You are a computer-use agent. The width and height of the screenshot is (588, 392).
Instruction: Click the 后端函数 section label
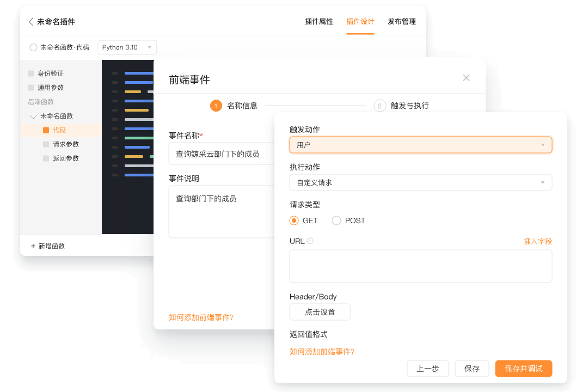tap(41, 102)
